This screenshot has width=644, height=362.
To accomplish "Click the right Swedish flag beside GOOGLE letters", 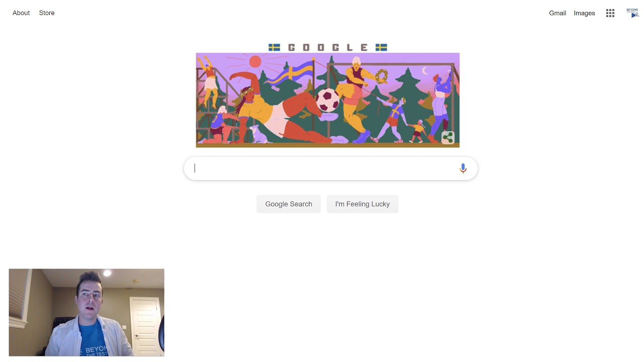I will 381,47.
